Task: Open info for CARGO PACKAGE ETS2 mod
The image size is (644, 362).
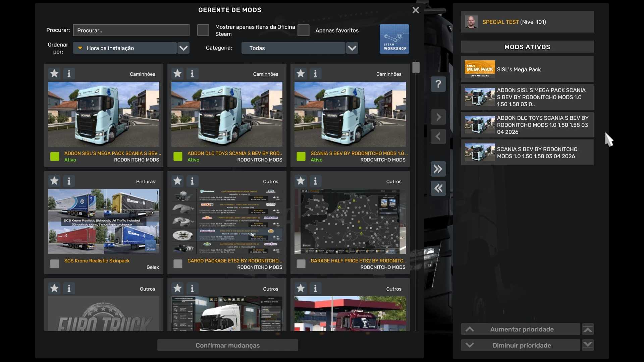Action: (192, 181)
